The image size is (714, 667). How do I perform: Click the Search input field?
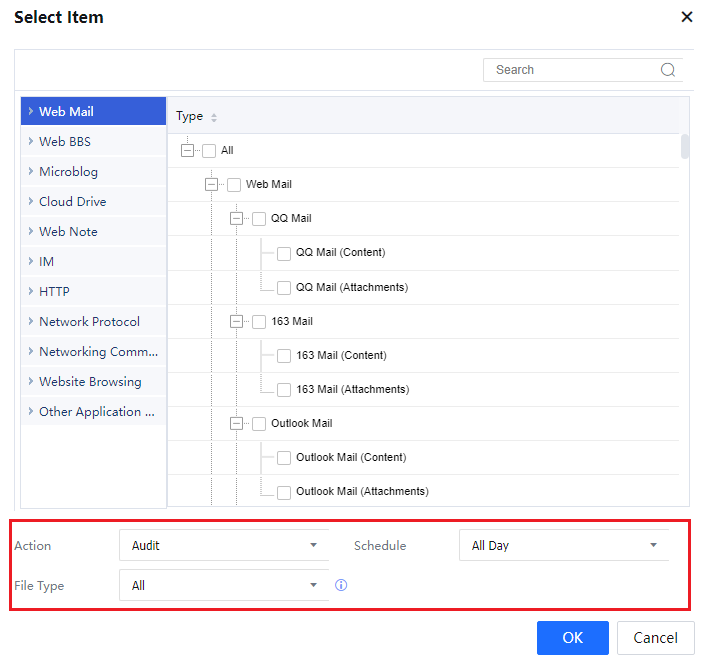click(x=570, y=70)
